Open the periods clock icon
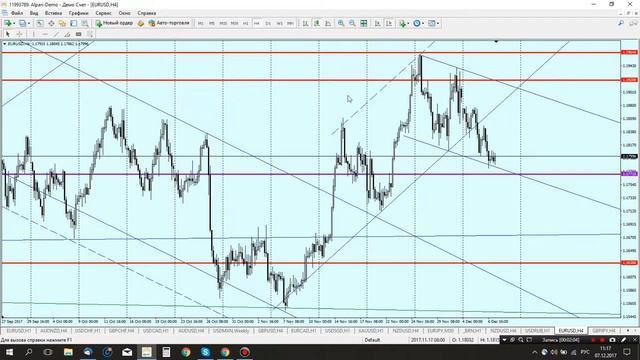640x360 pixels. tap(417, 23)
